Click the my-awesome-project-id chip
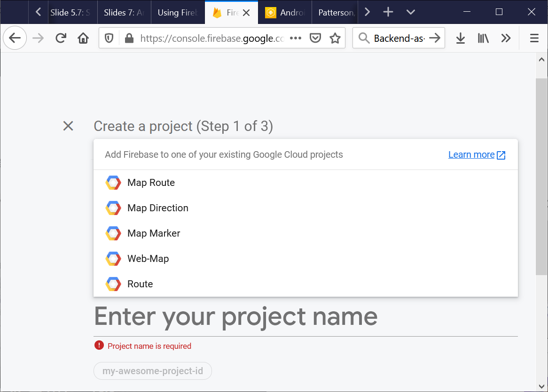 click(x=153, y=371)
